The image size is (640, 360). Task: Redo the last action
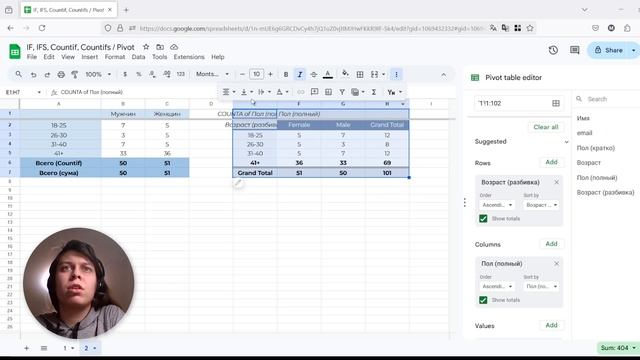click(x=47, y=75)
